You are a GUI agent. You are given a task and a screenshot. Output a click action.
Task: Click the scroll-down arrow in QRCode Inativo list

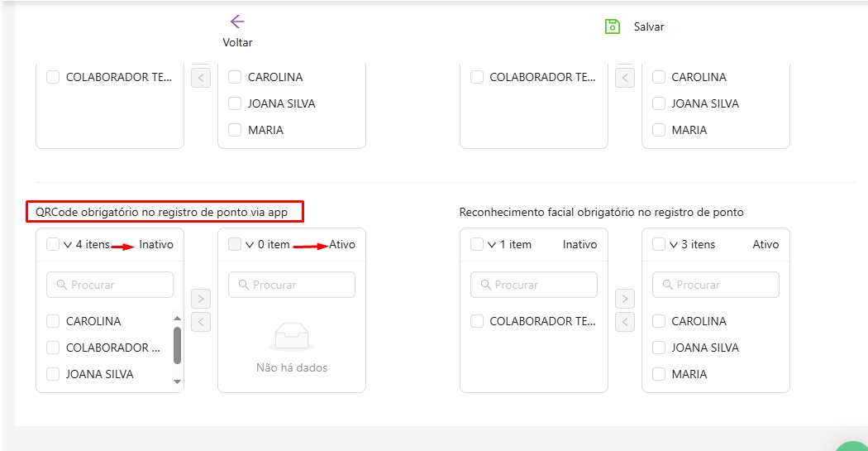point(177,381)
